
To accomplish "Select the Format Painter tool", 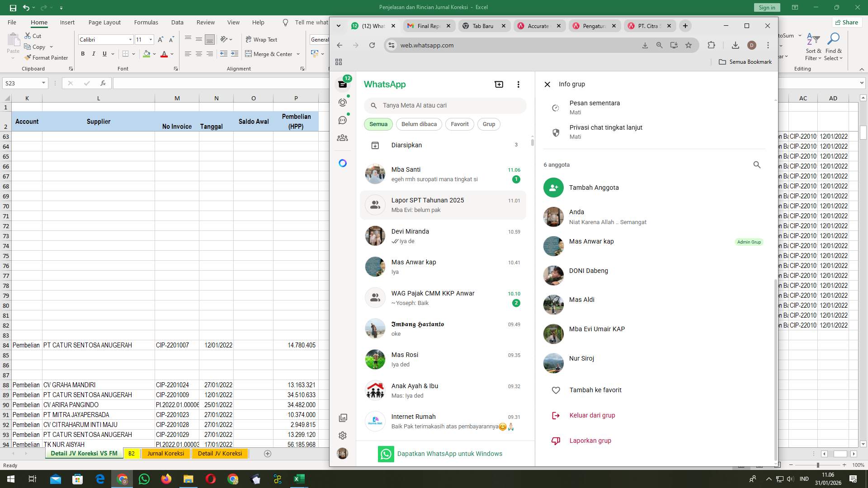I will tap(47, 58).
